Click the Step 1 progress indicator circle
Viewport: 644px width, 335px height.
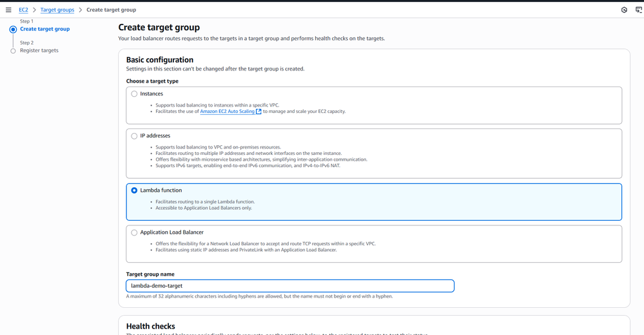(x=13, y=29)
